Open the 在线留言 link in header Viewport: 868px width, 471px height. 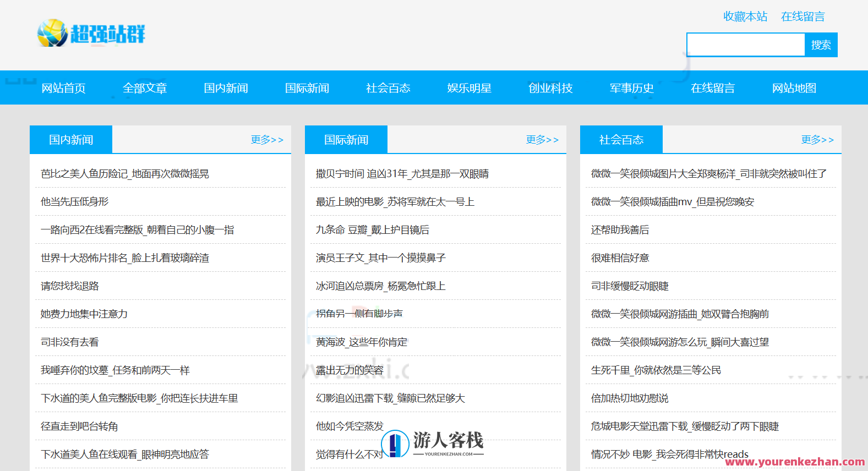(803, 17)
